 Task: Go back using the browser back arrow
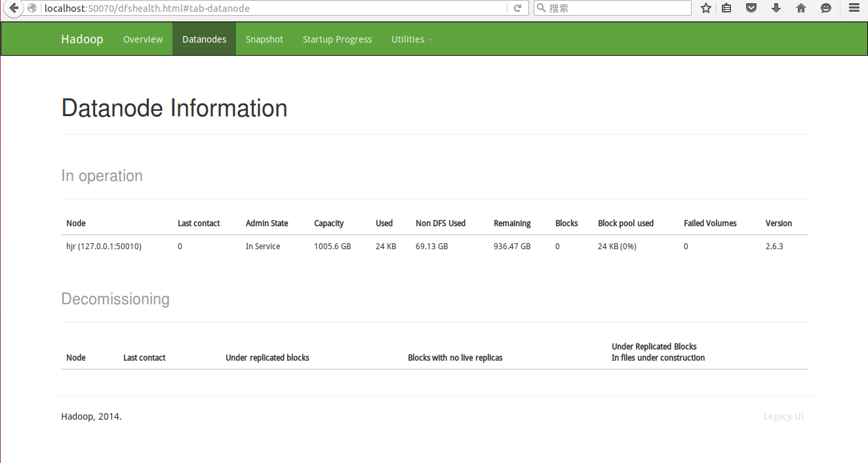point(13,9)
